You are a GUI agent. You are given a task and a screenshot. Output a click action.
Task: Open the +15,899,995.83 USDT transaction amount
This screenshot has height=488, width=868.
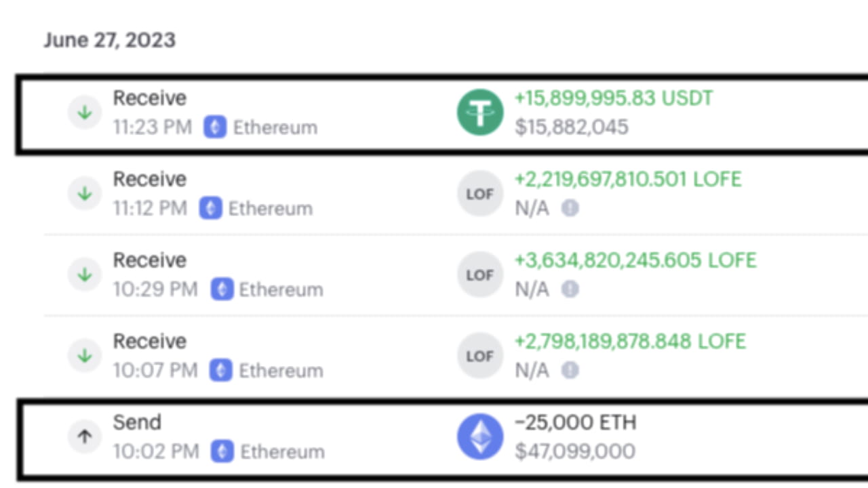(614, 98)
